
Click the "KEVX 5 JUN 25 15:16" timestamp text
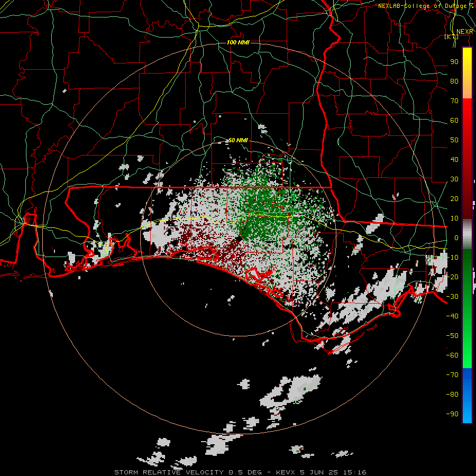point(321,472)
